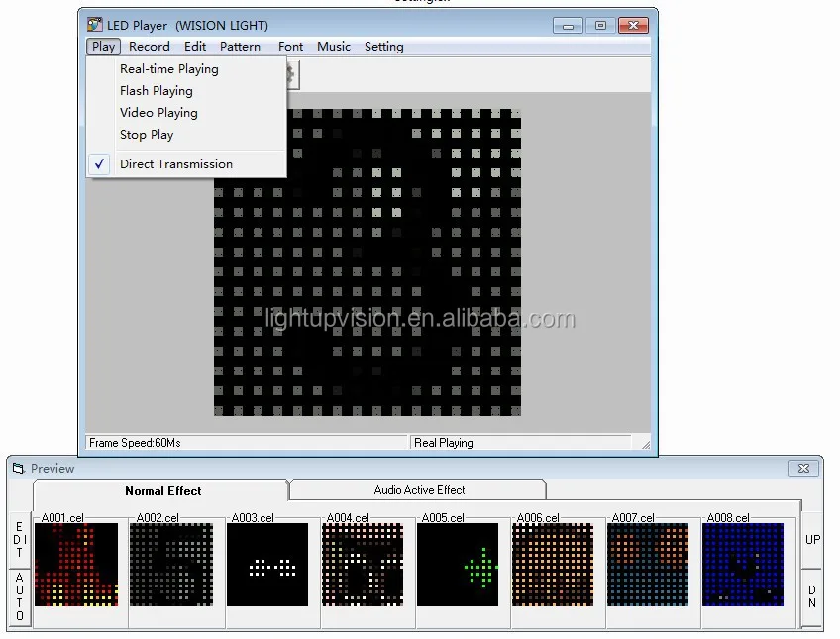Open the Music menu
840x639 pixels.
tap(333, 47)
